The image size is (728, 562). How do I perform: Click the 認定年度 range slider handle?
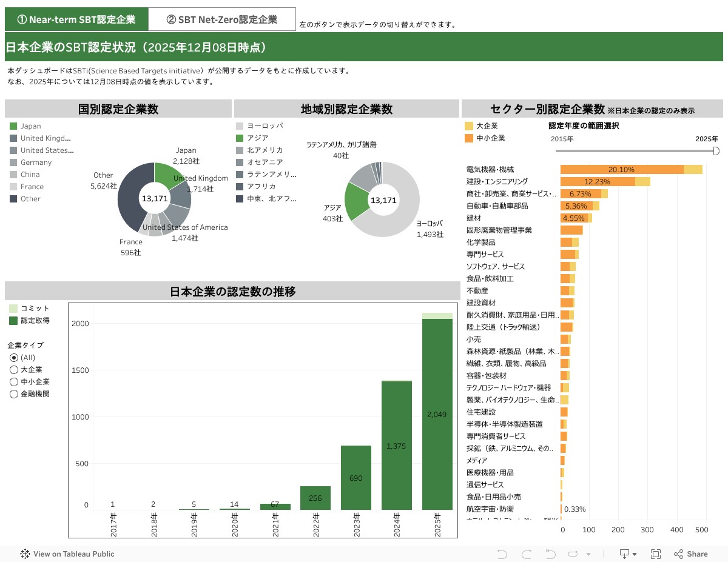[x=716, y=151]
